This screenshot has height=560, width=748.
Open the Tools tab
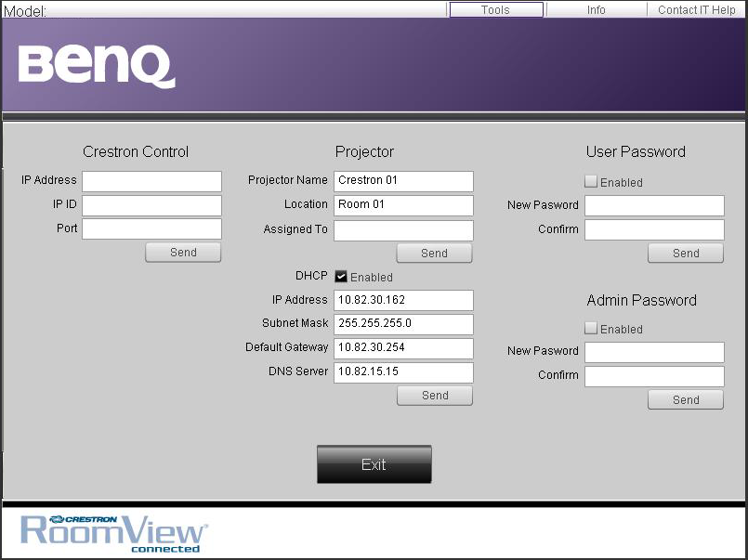pyautogui.click(x=496, y=9)
